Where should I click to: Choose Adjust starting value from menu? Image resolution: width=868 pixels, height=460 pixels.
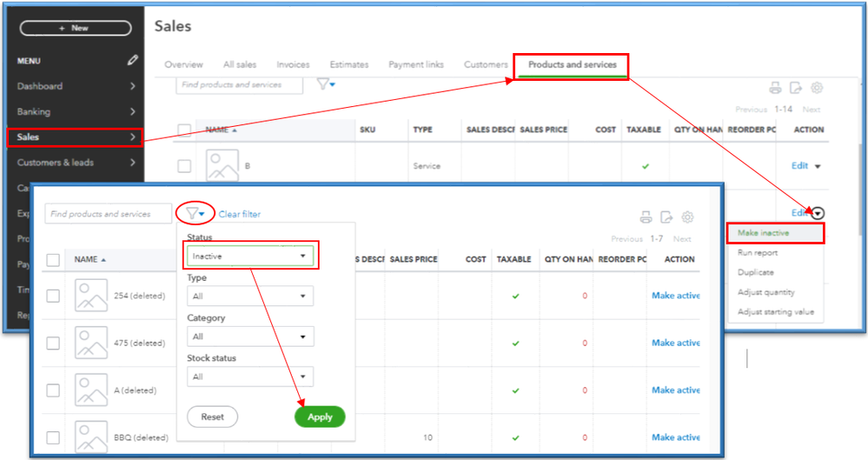pos(776,311)
